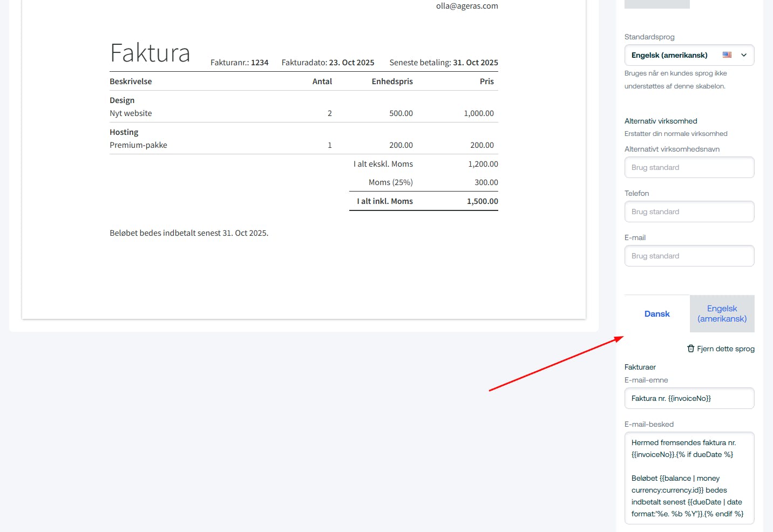Screen dimensions: 773x532
Task: Click the Moms (25%) row label
Action: pyautogui.click(x=390, y=182)
